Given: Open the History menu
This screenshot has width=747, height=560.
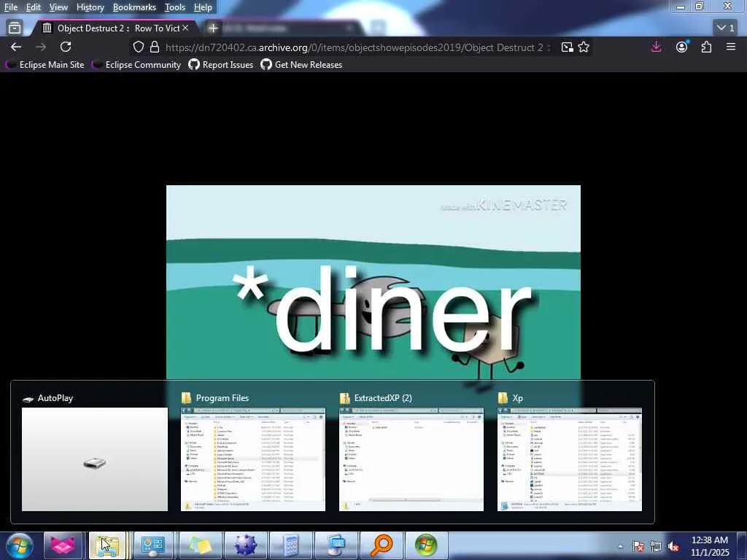Looking at the screenshot, I should tap(90, 7).
